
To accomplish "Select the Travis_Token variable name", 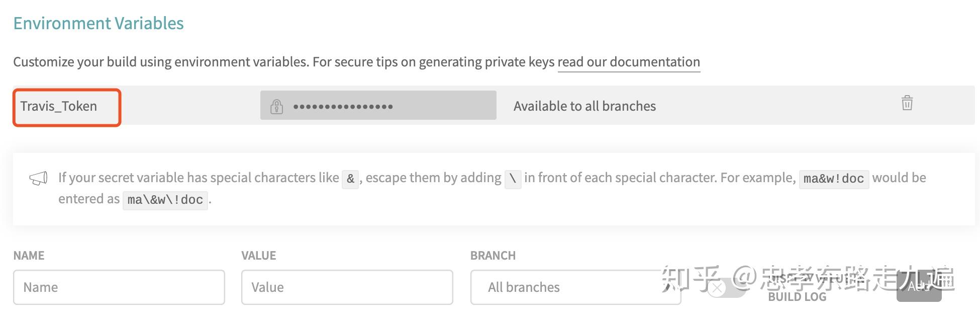I will [59, 106].
